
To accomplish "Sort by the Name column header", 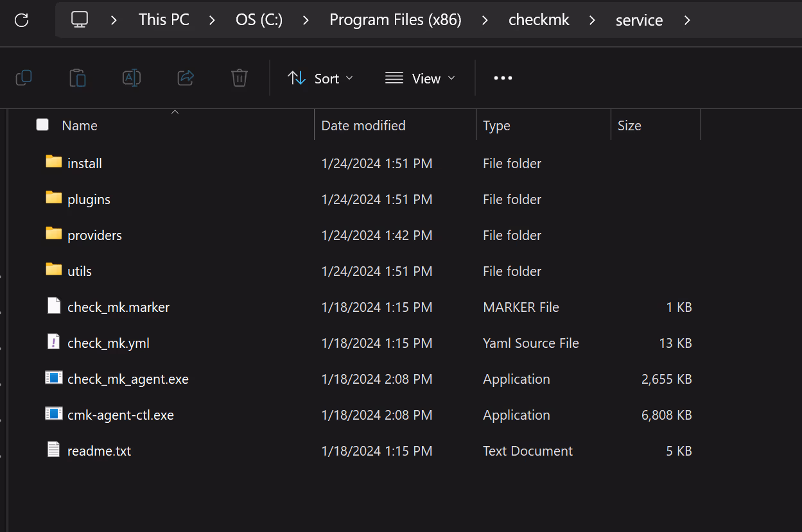I will coord(80,126).
